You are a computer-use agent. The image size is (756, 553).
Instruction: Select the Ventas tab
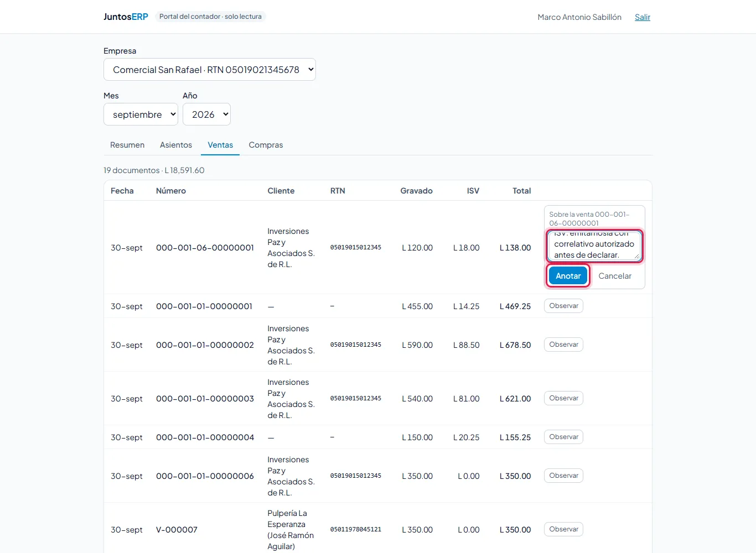pos(220,145)
